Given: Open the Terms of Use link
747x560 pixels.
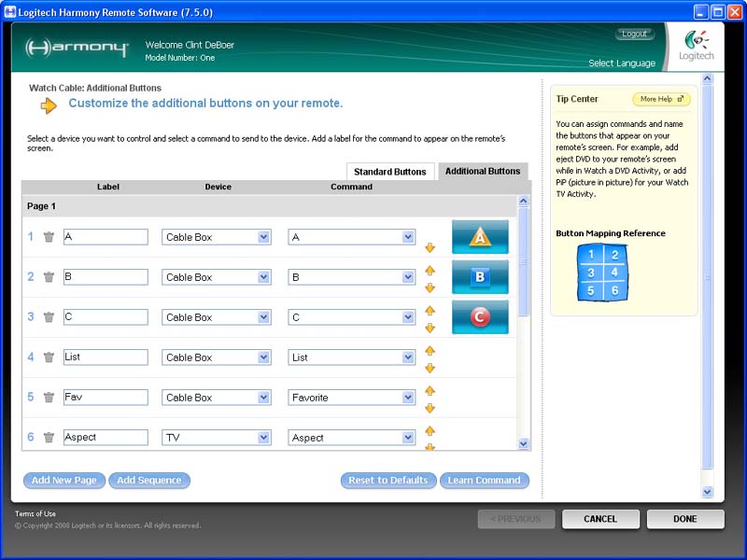Looking at the screenshot, I should (35, 513).
